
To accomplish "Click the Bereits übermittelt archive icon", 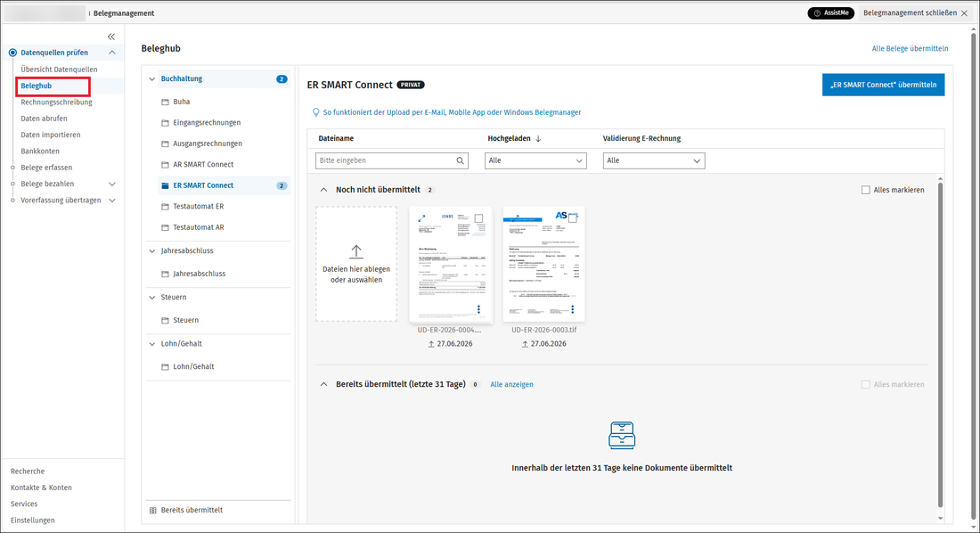I will click(x=153, y=511).
